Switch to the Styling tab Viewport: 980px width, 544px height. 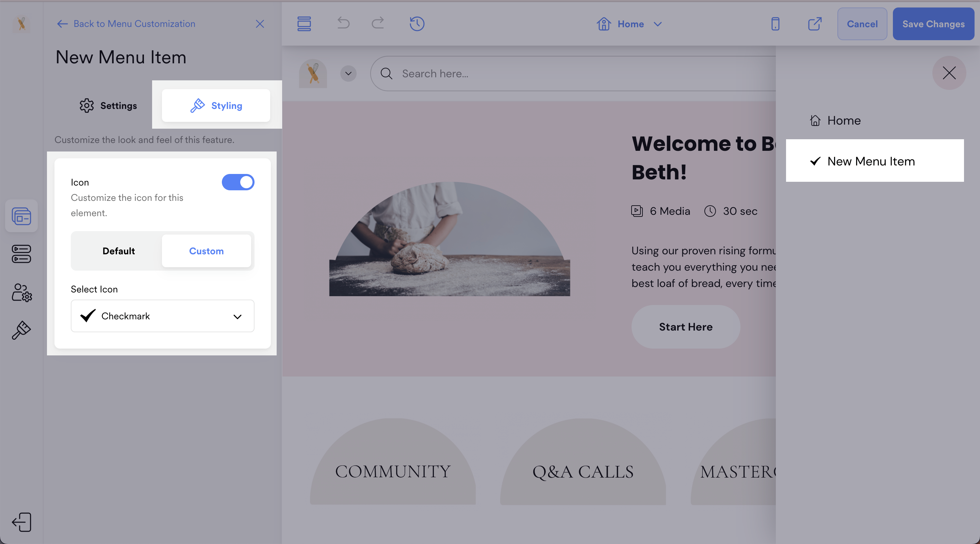[216, 106]
